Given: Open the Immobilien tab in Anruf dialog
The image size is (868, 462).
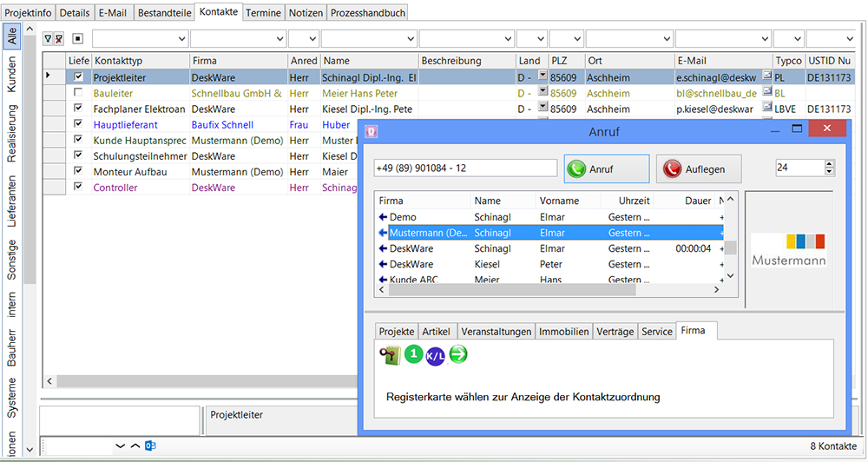Looking at the screenshot, I should click(x=563, y=331).
